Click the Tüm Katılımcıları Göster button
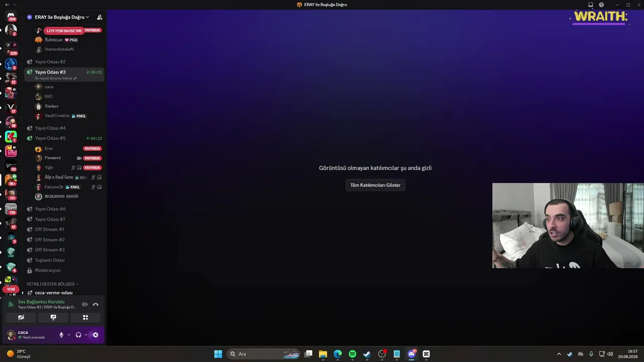 click(375, 185)
